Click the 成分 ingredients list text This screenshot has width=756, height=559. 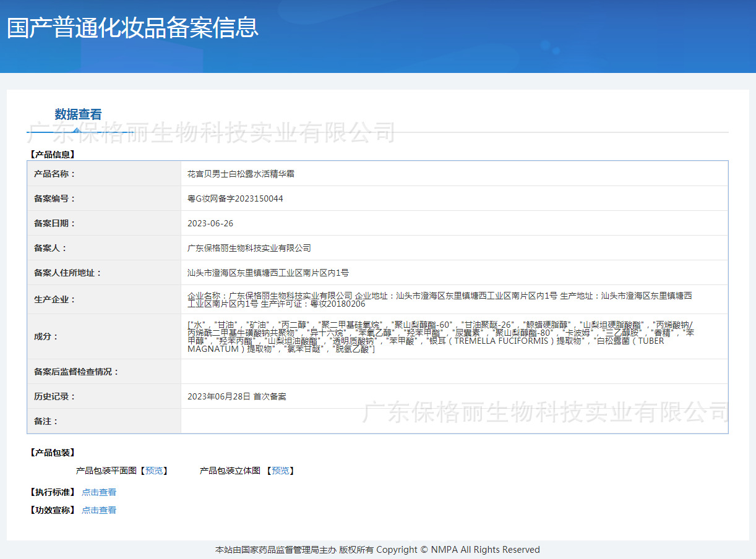click(439, 336)
